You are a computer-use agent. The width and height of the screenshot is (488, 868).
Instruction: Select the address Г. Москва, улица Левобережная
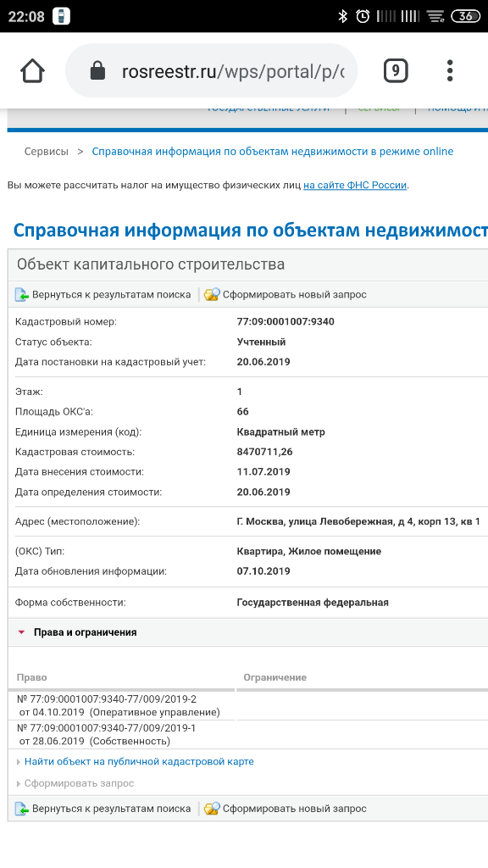point(358,521)
